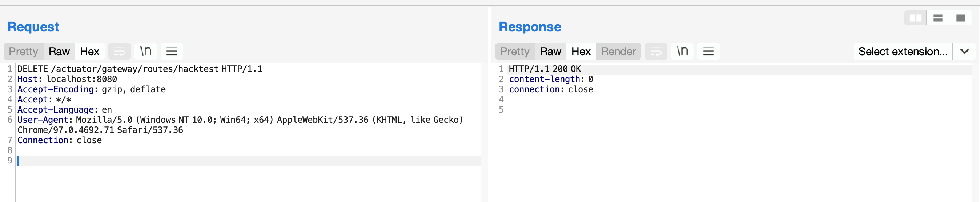Open Response panel hamburger options menu
Viewport: 980px width, 202px height.
708,51
